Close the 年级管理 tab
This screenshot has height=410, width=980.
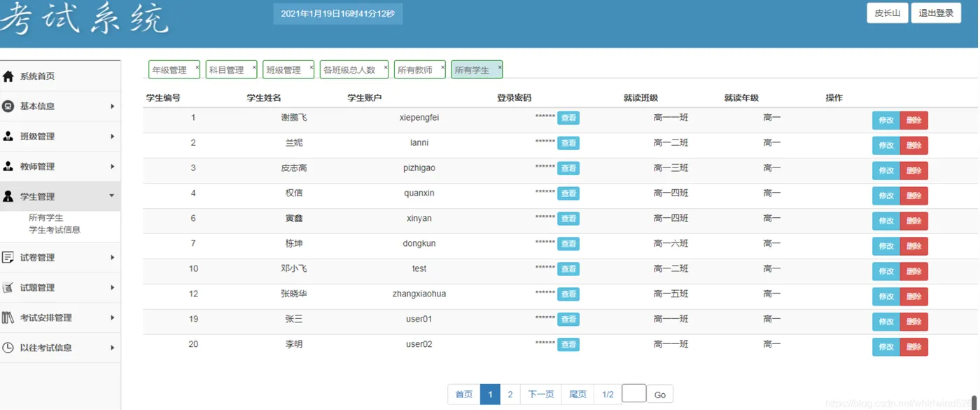[197, 67]
